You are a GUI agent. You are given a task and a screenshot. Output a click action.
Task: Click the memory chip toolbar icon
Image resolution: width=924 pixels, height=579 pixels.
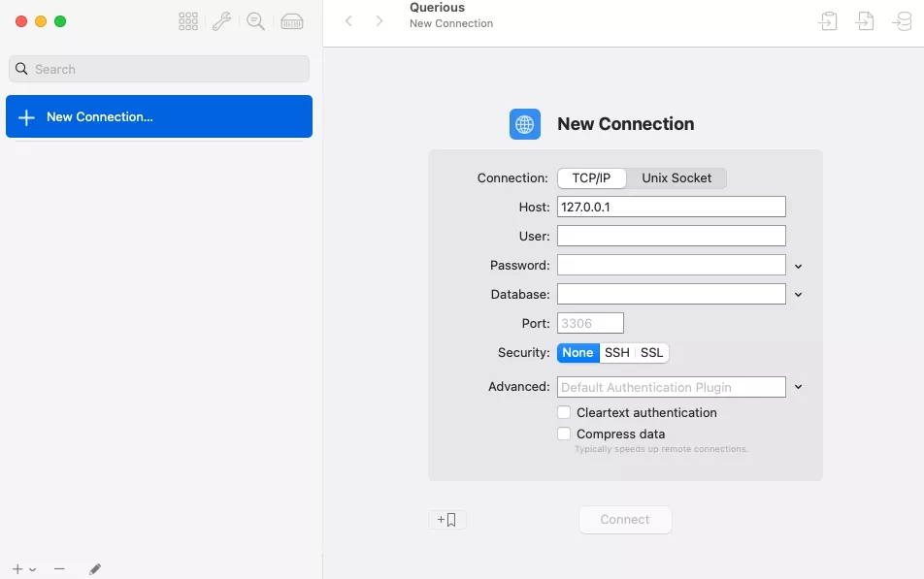click(292, 21)
